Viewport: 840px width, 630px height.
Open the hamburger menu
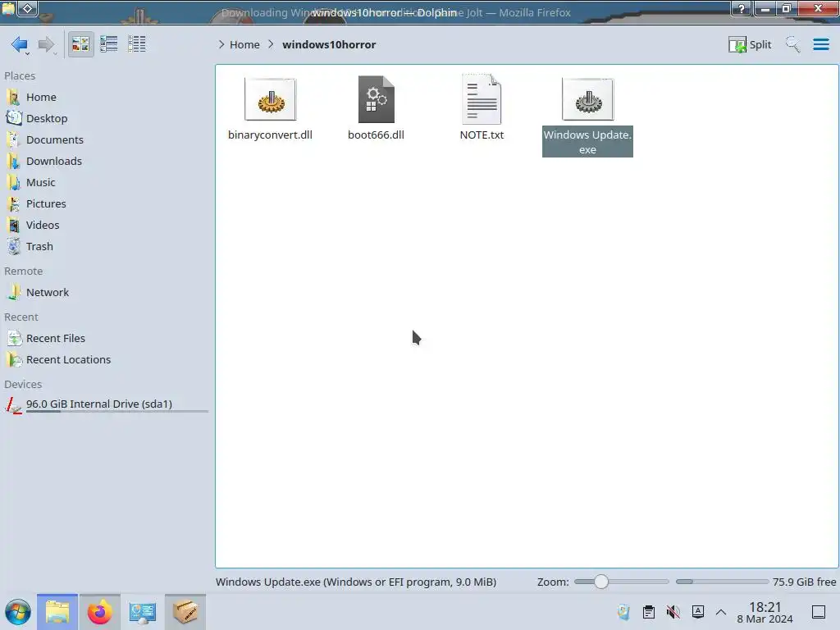click(820, 44)
